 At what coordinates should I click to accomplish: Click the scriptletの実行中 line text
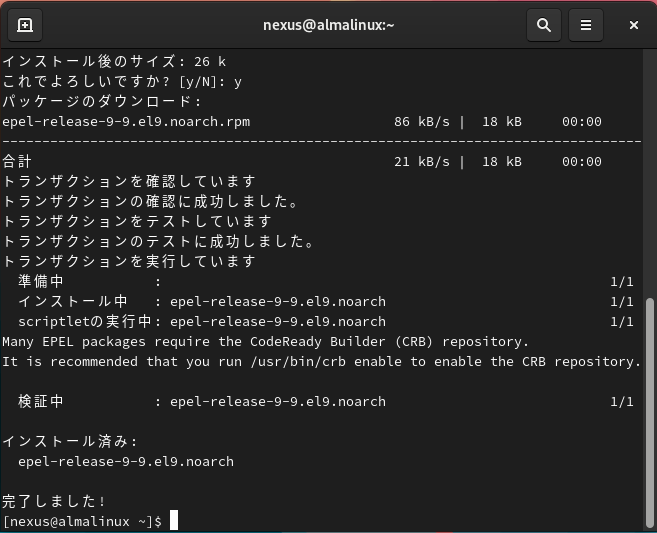84,321
